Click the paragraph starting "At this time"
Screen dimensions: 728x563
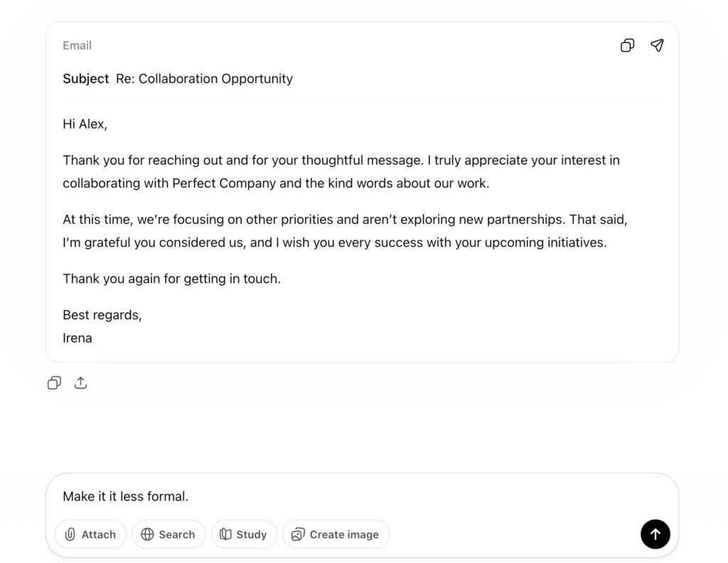(x=345, y=220)
